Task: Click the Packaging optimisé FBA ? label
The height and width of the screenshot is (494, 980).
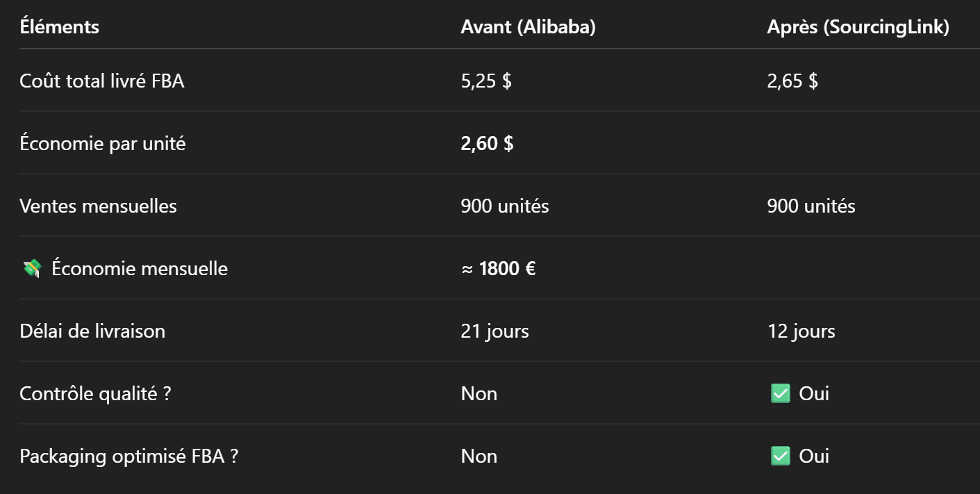Action: click(129, 456)
